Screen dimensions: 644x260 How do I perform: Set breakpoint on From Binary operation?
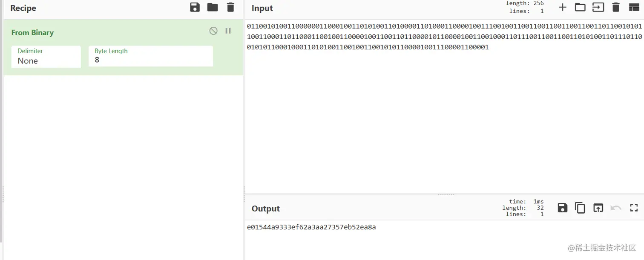pyautogui.click(x=228, y=31)
